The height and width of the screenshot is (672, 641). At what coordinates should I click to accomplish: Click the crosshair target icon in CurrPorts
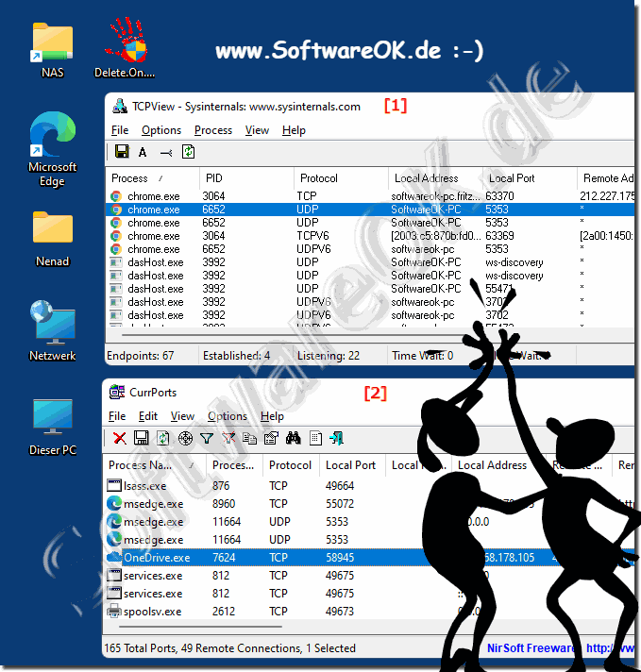(185, 438)
